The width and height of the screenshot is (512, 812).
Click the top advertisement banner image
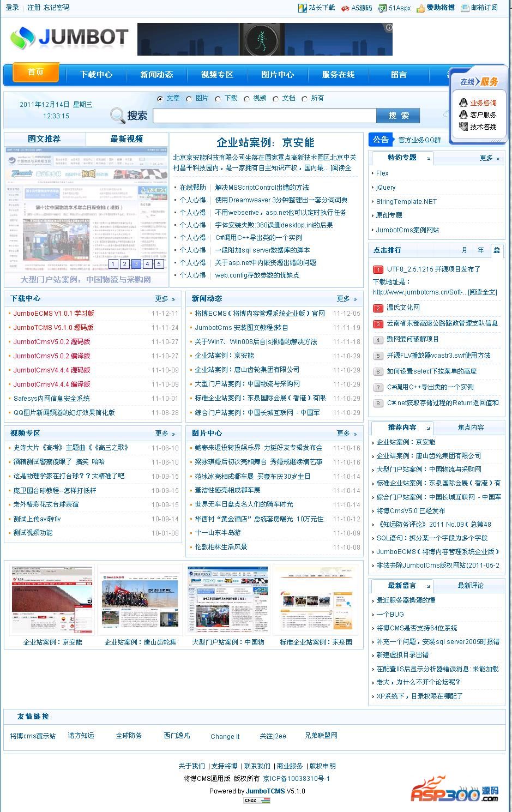coord(265,39)
